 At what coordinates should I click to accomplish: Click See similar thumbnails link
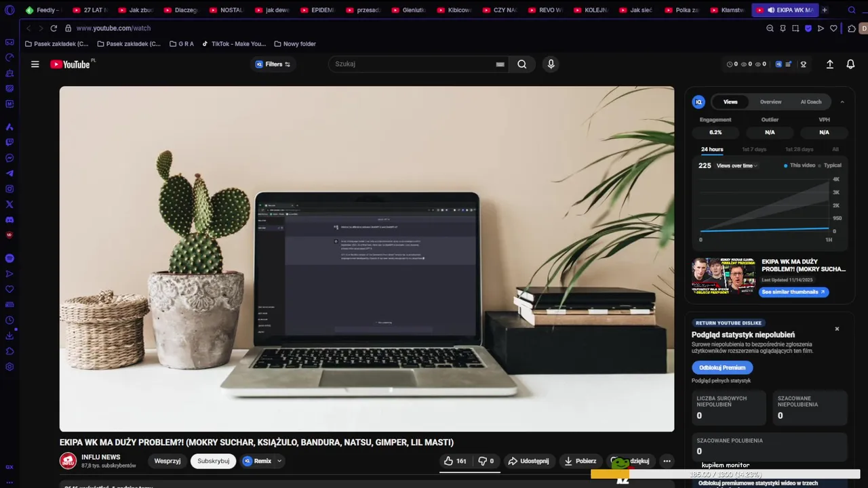[x=793, y=292]
